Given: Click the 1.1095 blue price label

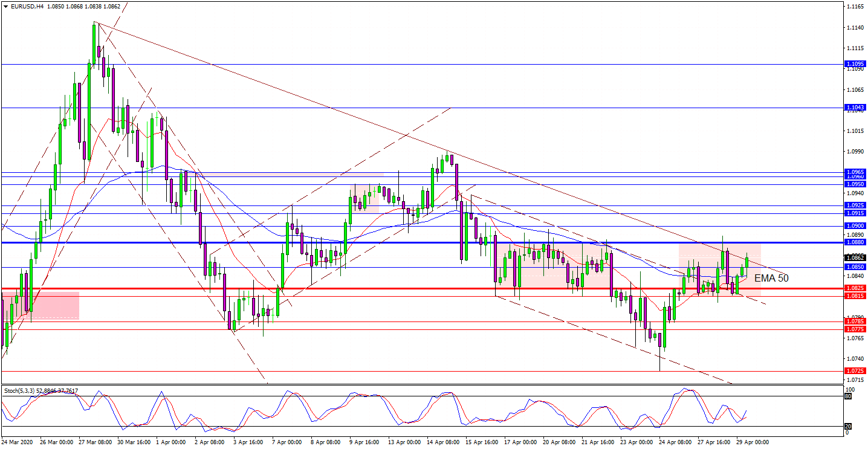Looking at the screenshot, I should [855, 64].
